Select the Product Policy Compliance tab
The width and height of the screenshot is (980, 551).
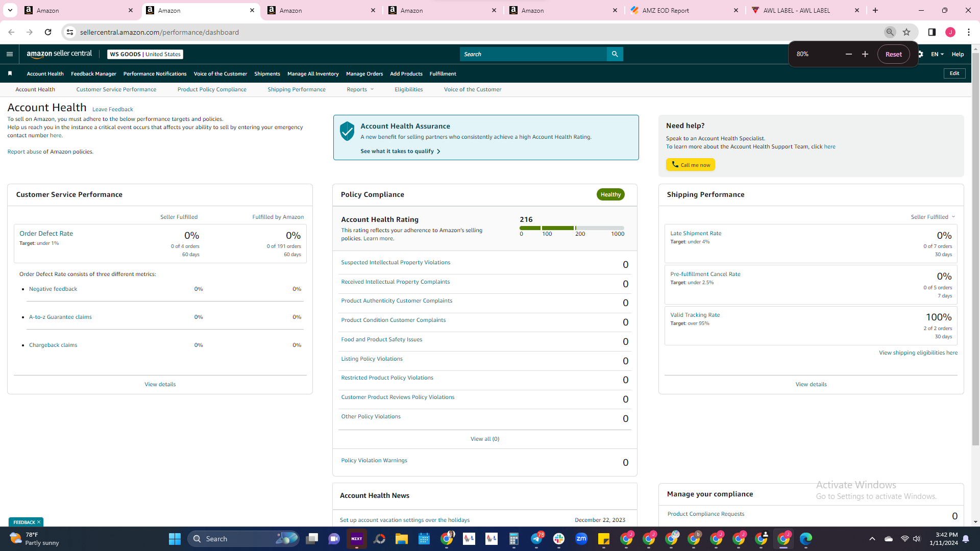pos(212,89)
